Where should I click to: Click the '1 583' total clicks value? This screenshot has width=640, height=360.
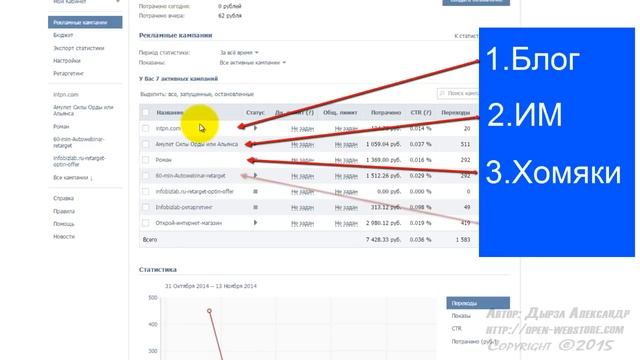(x=463, y=240)
